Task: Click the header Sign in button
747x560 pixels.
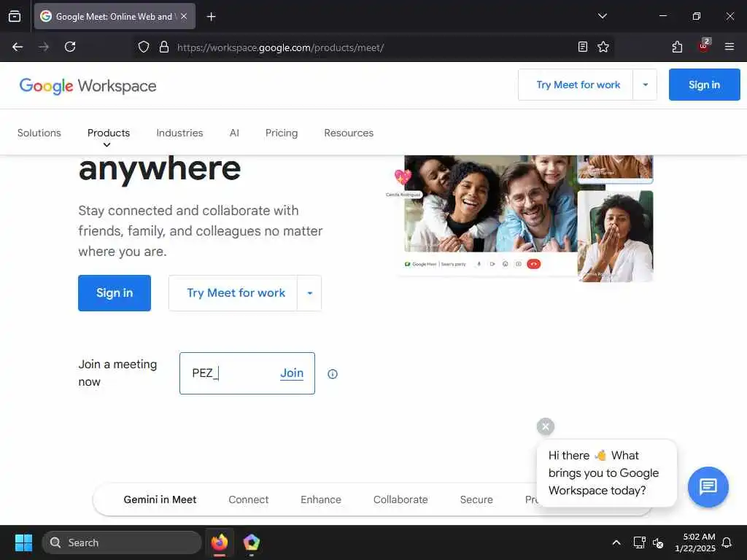Action: click(704, 85)
